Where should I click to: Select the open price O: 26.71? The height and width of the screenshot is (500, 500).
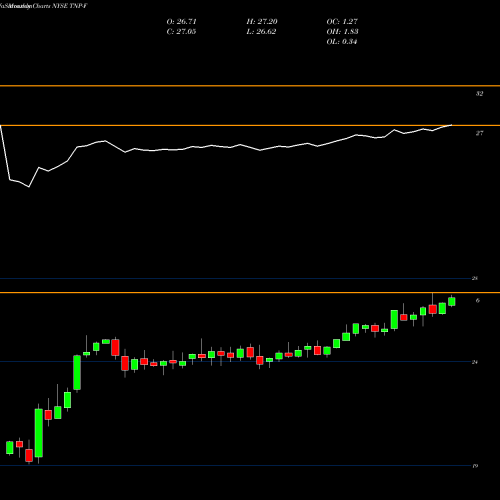pos(181,22)
